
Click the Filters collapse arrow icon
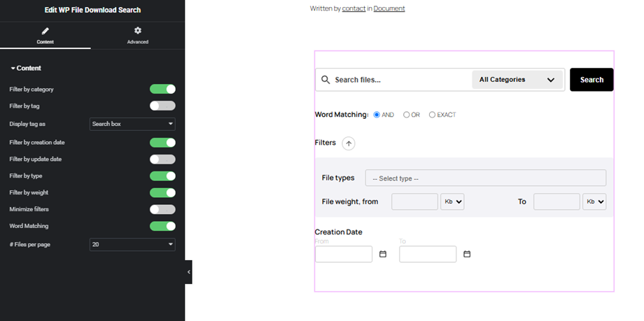tap(349, 143)
